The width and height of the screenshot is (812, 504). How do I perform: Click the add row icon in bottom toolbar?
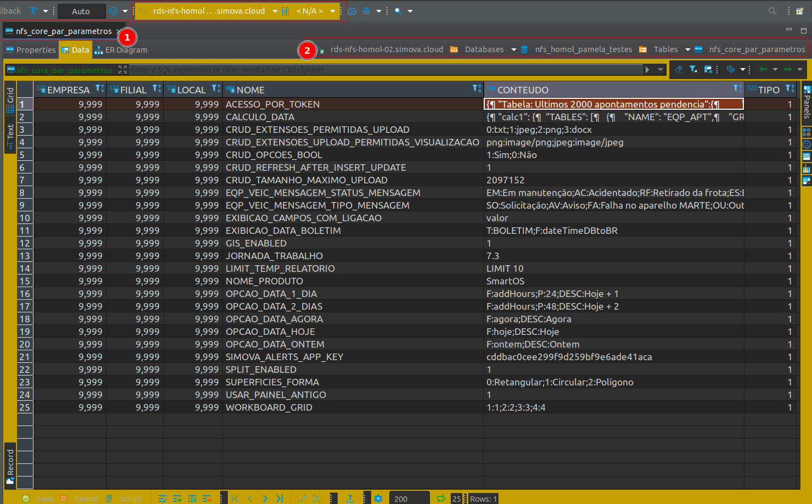177,499
